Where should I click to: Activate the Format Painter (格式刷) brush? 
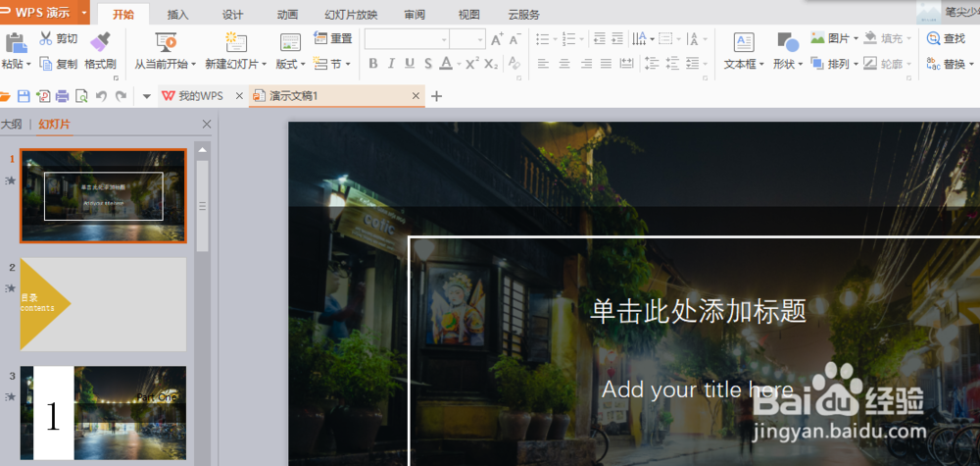pyautogui.click(x=100, y=42)
